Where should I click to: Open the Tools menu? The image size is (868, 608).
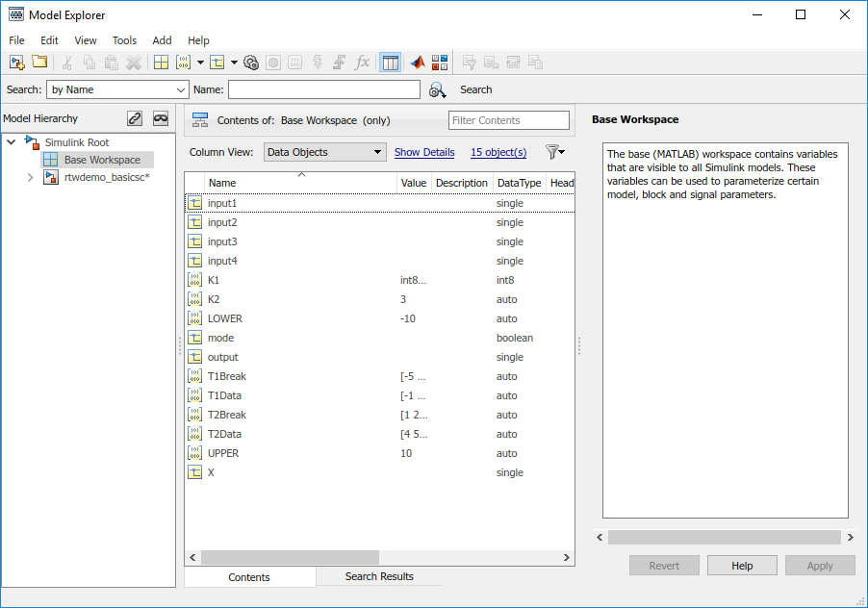124,40
